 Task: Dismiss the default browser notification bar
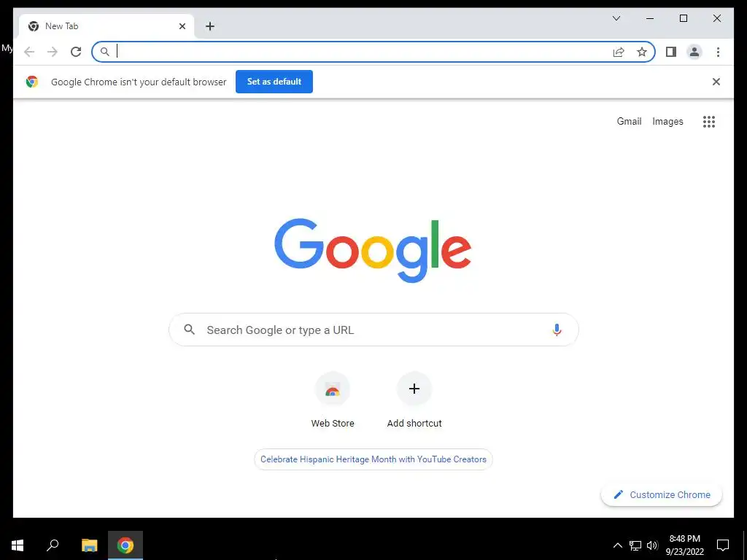[x=716, y=82]
